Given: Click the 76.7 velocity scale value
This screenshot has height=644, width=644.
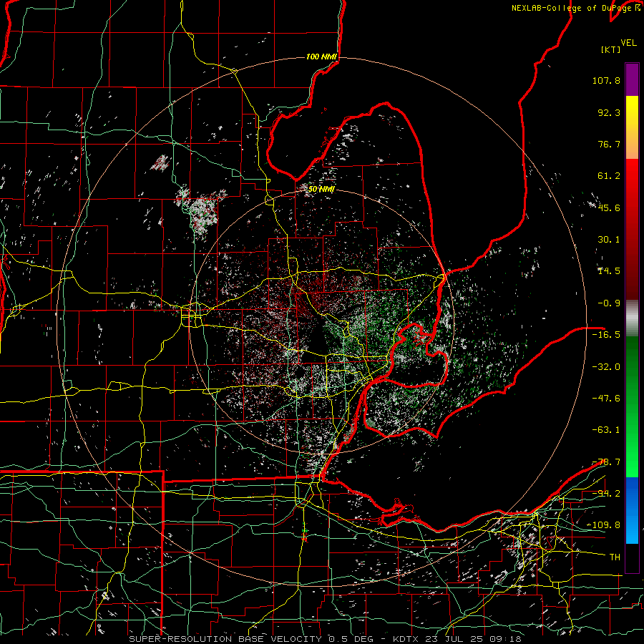Looking at the screenshot, I should pos(609,144).
